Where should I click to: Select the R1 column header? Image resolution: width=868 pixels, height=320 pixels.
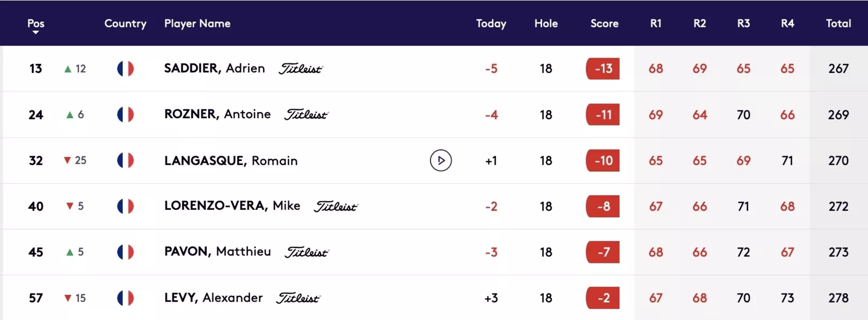click(x=656, y=24)
